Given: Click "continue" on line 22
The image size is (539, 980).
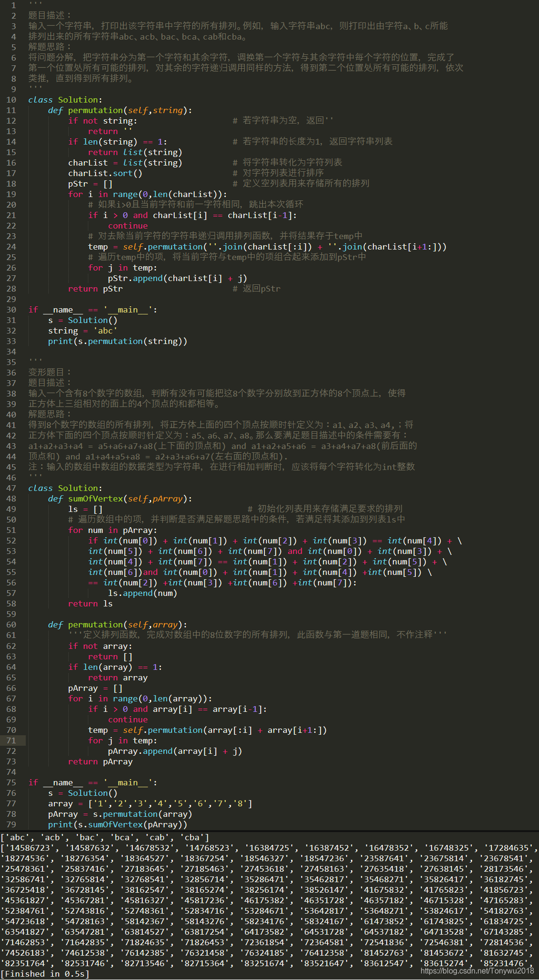Looking at the screenshot, I should (x=127, y=226).
